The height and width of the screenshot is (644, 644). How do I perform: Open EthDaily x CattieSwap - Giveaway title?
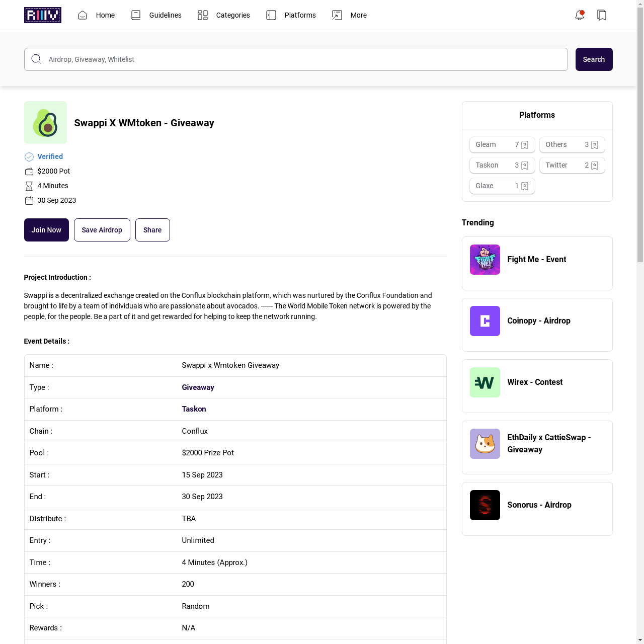(549, 444)
